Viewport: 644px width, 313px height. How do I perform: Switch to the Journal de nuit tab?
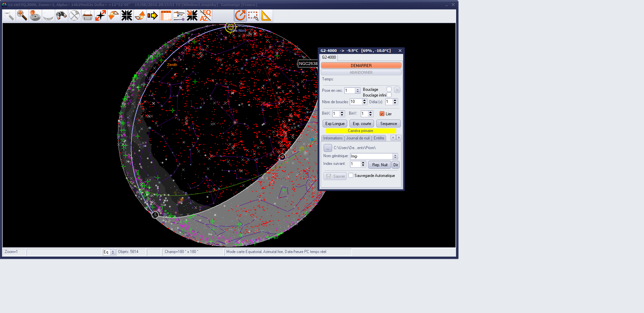358,138
